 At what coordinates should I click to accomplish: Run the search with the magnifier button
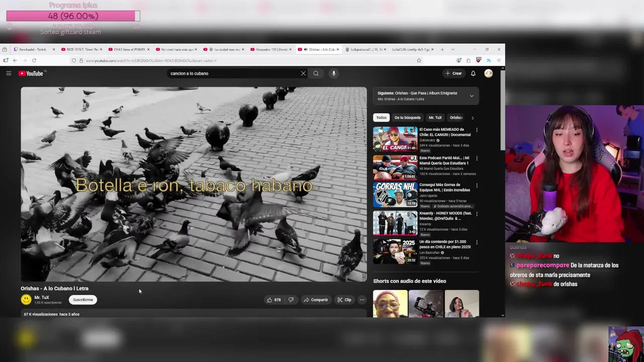tap(316, 73)
